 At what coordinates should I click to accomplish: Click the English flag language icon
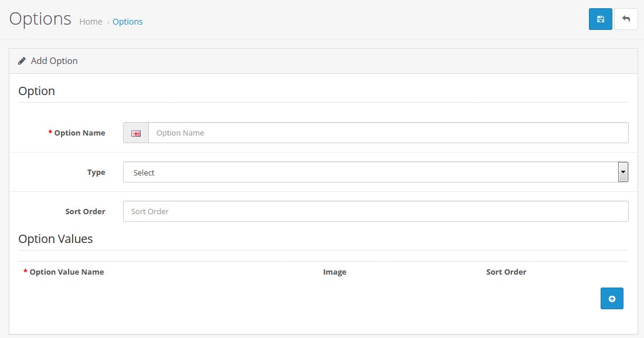[x=136, y=133]
